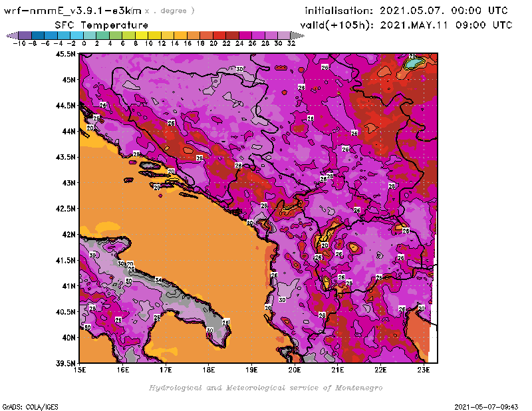
Task: Click the 23E longitude axis label
Action: tap(423, 370)
